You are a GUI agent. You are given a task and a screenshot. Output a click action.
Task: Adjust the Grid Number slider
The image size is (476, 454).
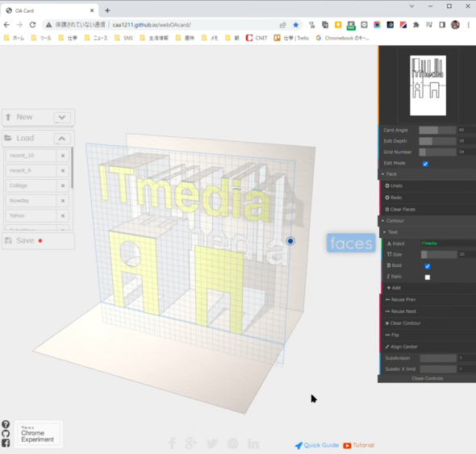437,152
